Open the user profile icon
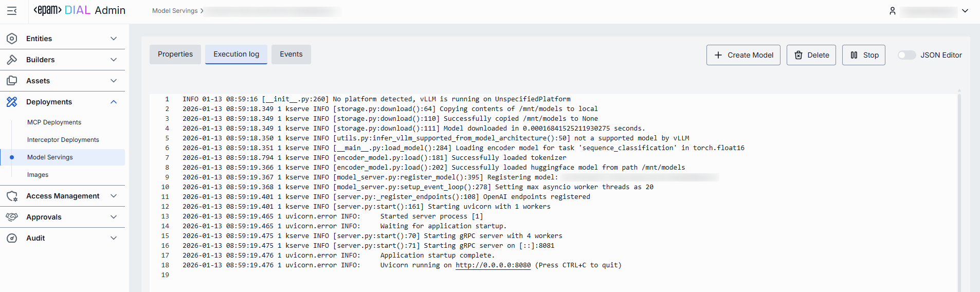The image size is (980, 292). pyautogui.click(x=893, y=11)
